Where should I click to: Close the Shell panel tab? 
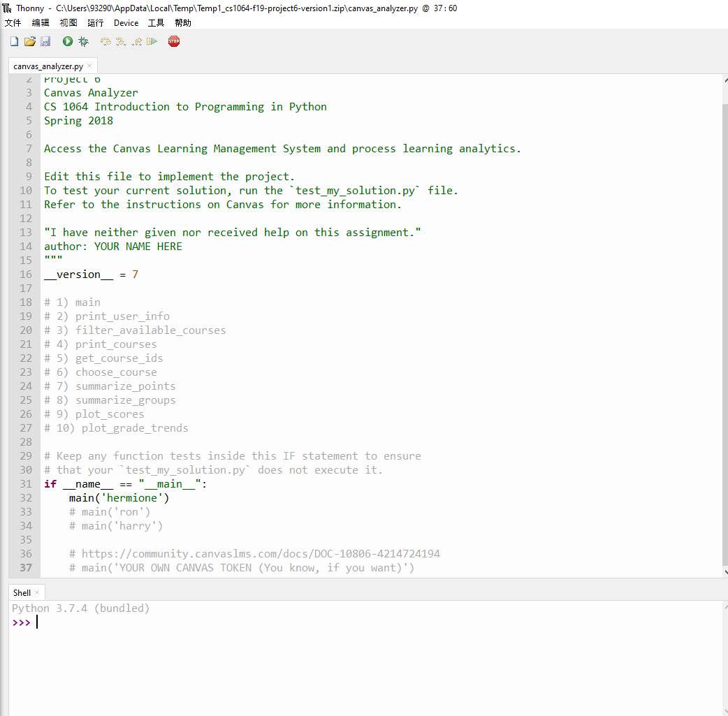click(37, 592)
